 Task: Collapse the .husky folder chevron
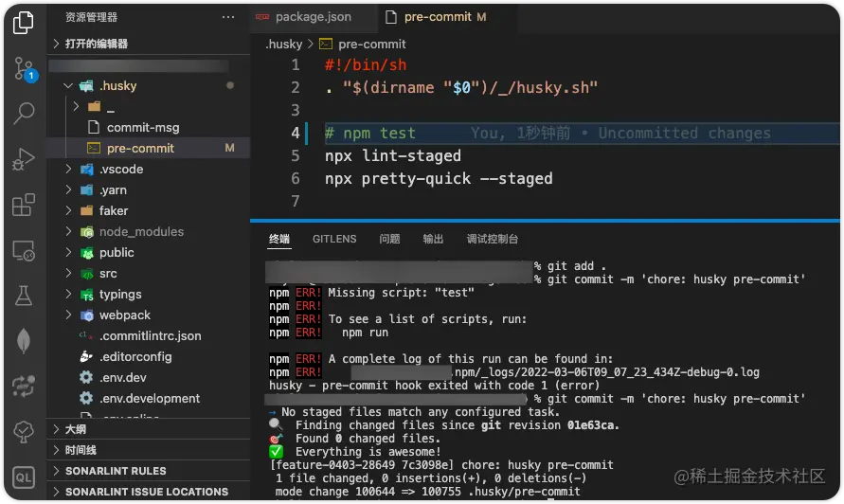click(68, 85)
